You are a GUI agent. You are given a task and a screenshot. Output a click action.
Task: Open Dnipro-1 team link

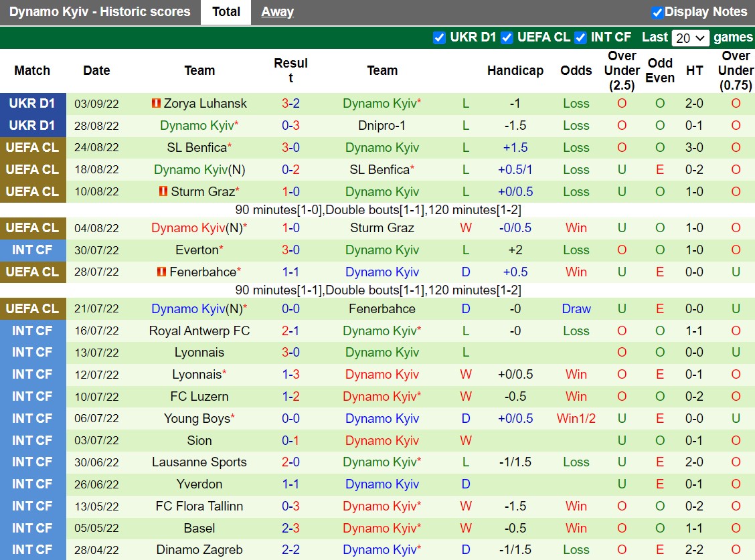pyautogui.click(x=382, y=126)
